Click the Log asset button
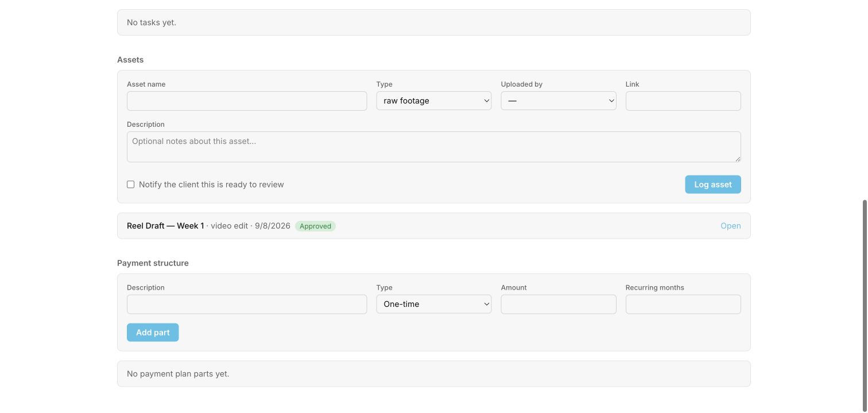Screen dimensions: 868x413 click(x=713, y=185)
